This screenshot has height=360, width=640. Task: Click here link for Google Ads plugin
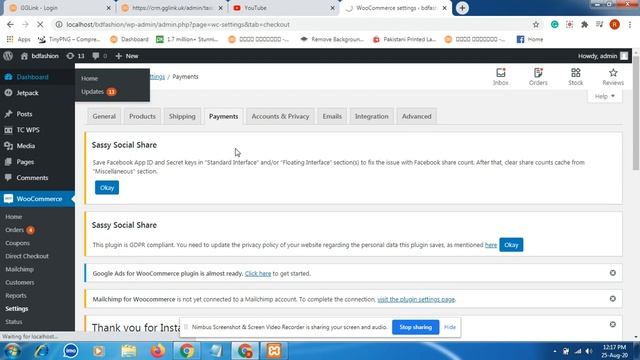click(x=258, y=273)
